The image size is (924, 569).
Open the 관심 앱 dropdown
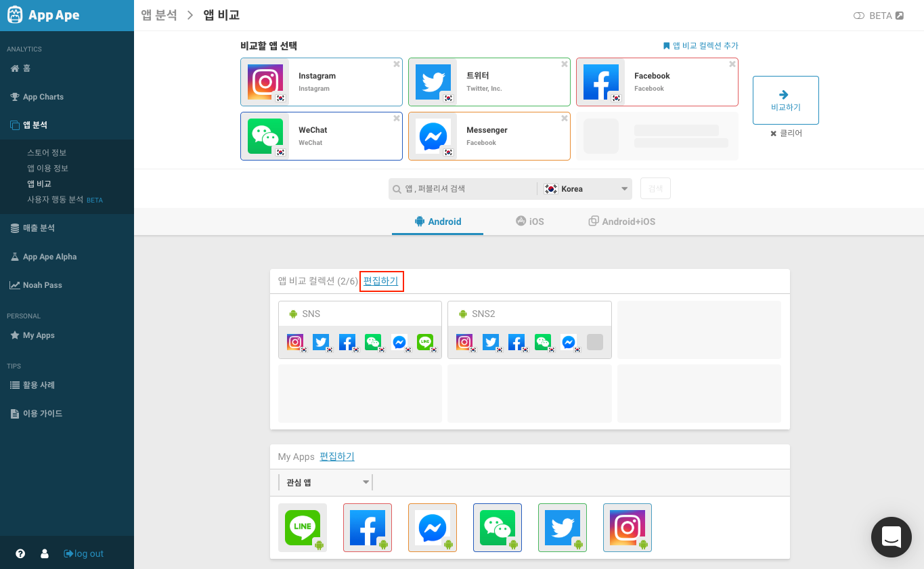point(326,482)
